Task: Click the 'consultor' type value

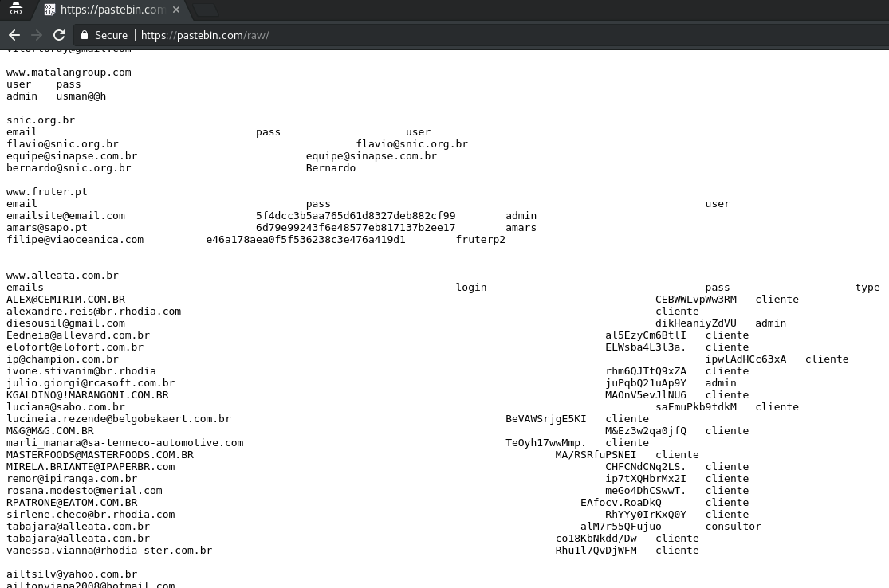Action: [x=733, y=527]
